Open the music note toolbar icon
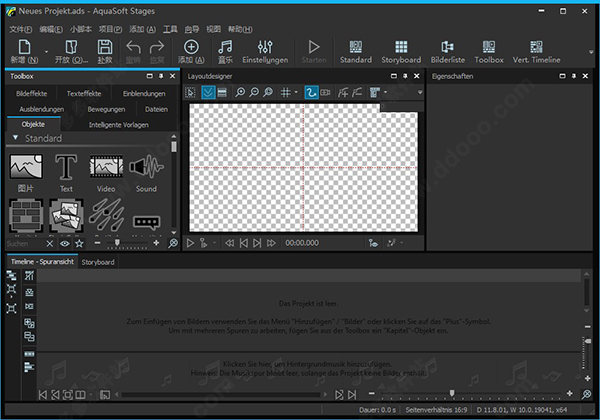The width and height of the screenshot is (600, 420). 225,47
